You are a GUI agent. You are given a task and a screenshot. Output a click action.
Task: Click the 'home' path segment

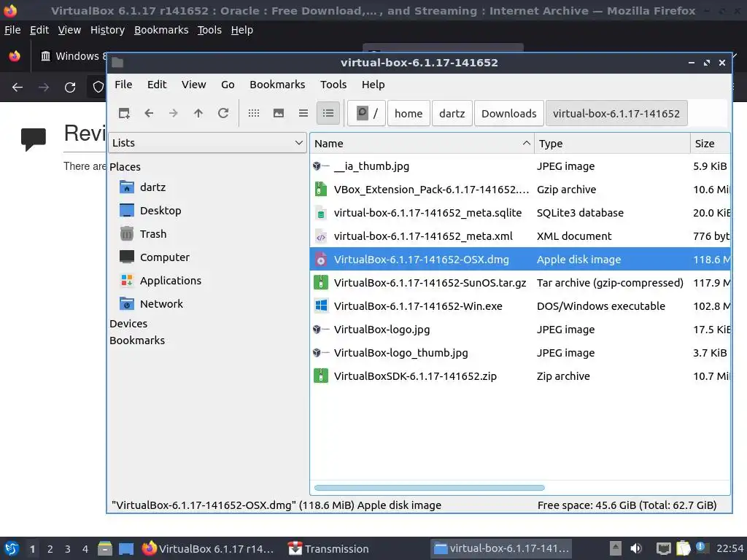pyautogui.click(x=409, y=113)
